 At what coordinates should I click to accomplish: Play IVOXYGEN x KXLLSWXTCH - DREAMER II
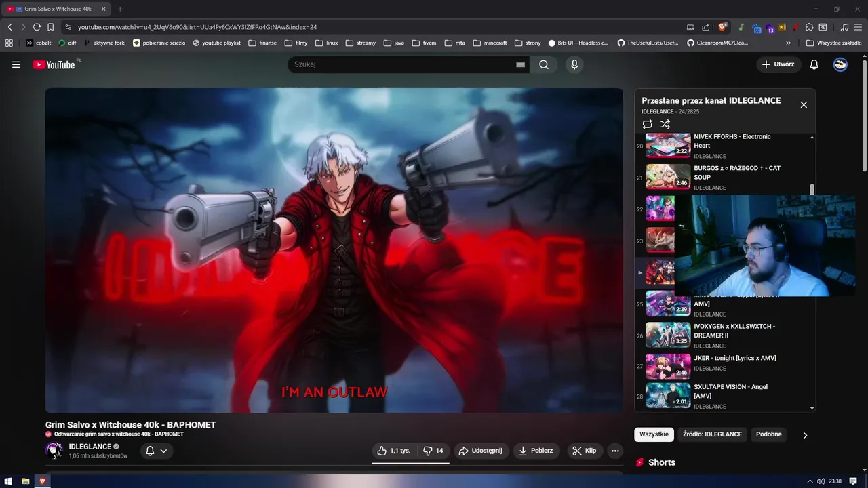pos(724,335)
